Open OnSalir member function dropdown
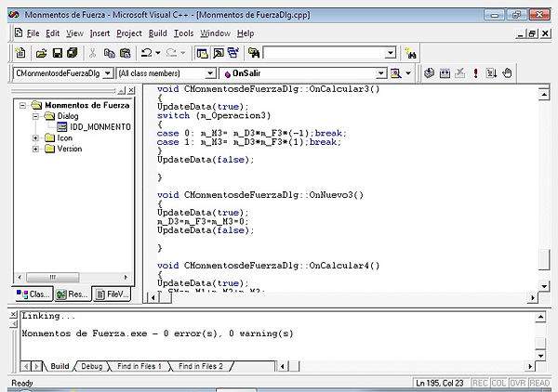The height and width of the screenshot is (392, 558). (380, 73)
